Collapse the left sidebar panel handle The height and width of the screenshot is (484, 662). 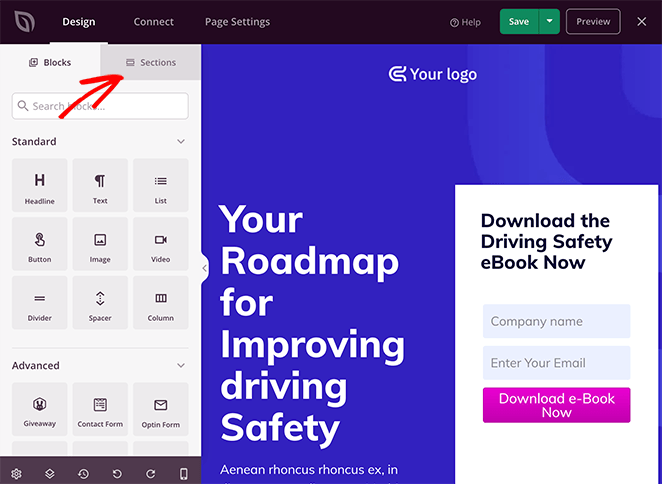click(204, 268)
